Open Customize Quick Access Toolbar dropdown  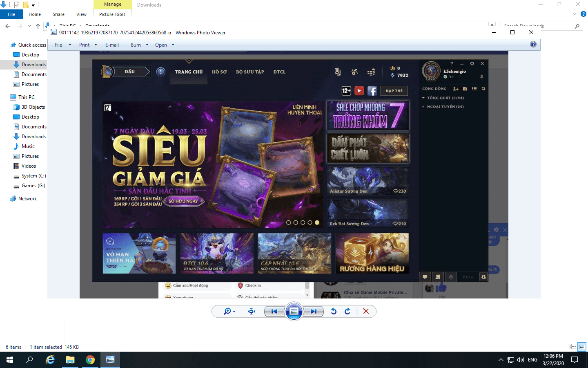(33, 5)
